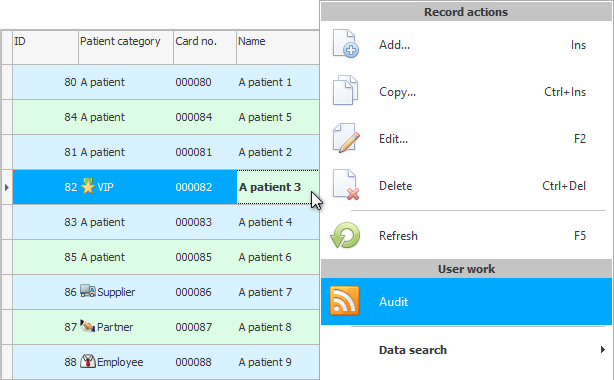Choose Audit from the context menu

coord(466,302)
